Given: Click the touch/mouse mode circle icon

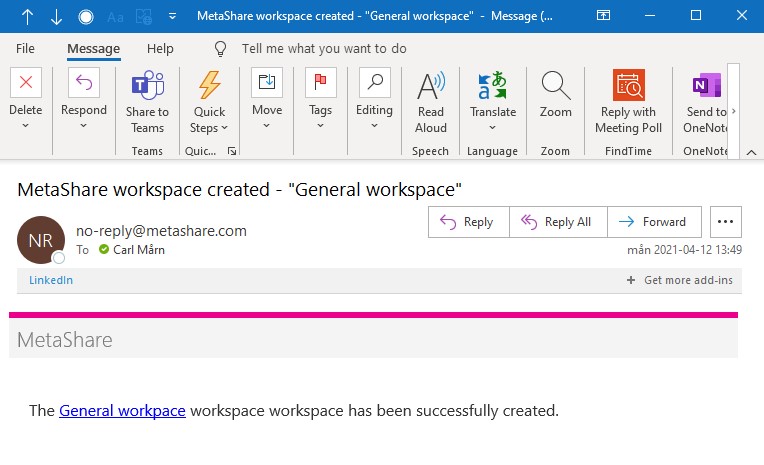Looking at the screenshot, I should [x=86, y=17].
